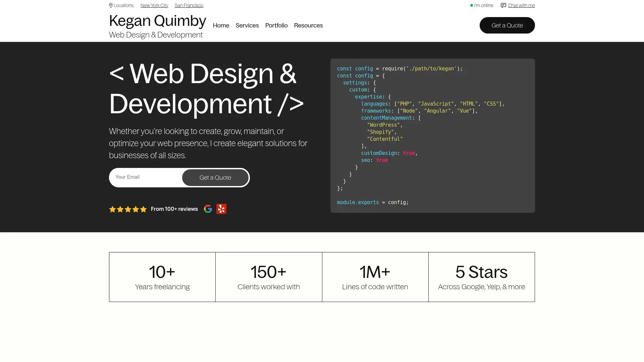Viewport: 644px width, 362px height.
Task: Click the location pin icon
Action: coord(111,5)
